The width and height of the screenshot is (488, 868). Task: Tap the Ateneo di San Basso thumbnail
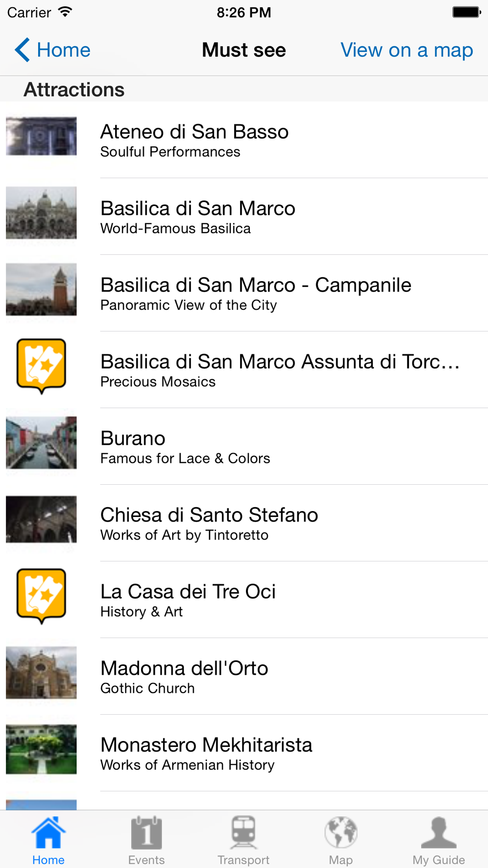pos(41,136)
